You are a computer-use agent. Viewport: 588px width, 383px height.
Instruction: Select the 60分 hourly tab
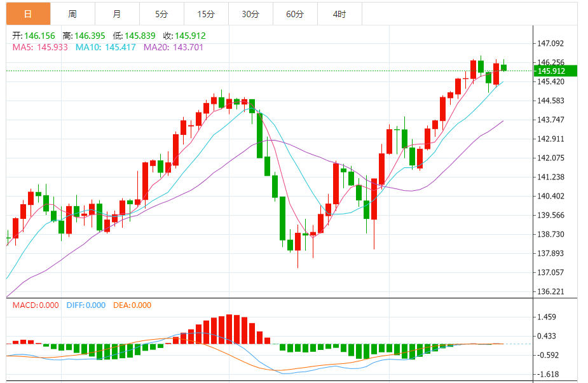pos(295,14)
